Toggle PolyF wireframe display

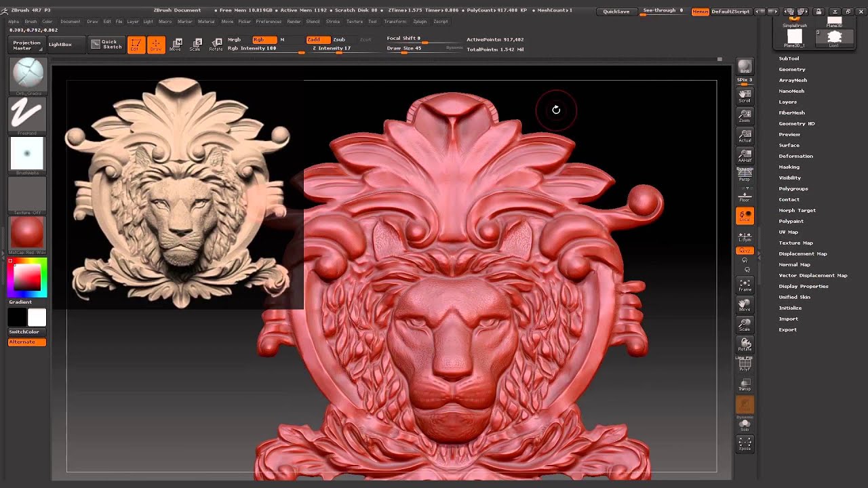745,365
